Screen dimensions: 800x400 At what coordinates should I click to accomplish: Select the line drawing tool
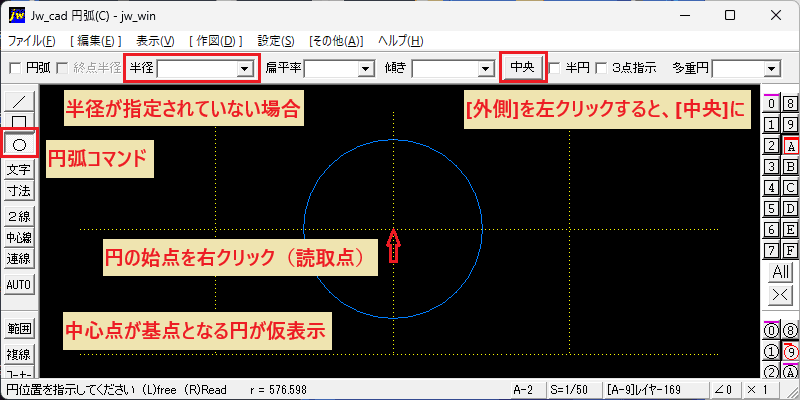[x=19, y=102]
